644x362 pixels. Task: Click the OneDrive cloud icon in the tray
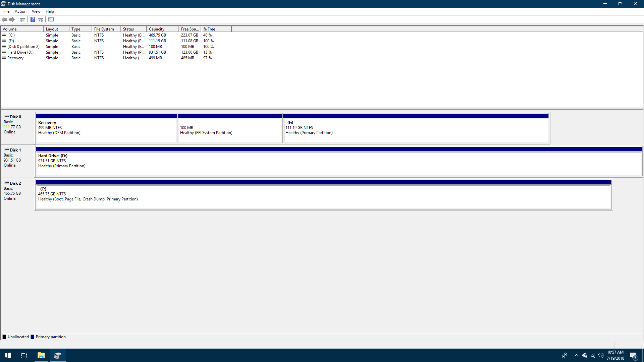(584, 356)
